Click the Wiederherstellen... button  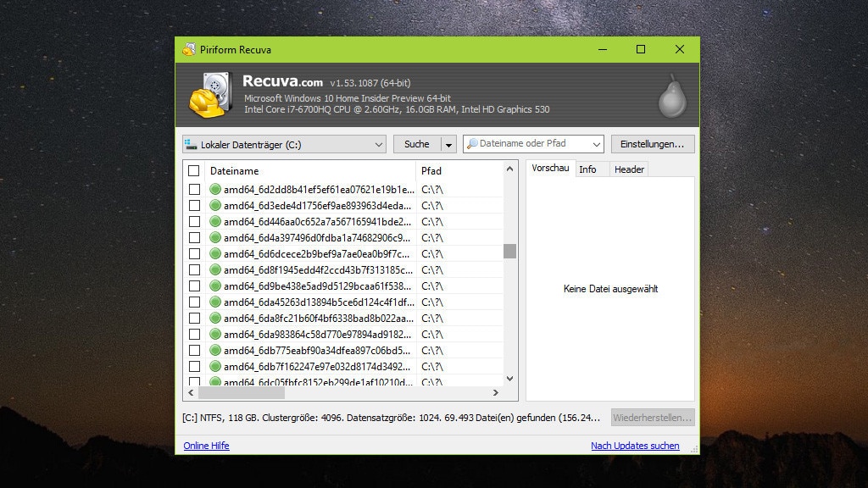click(653, 418)
